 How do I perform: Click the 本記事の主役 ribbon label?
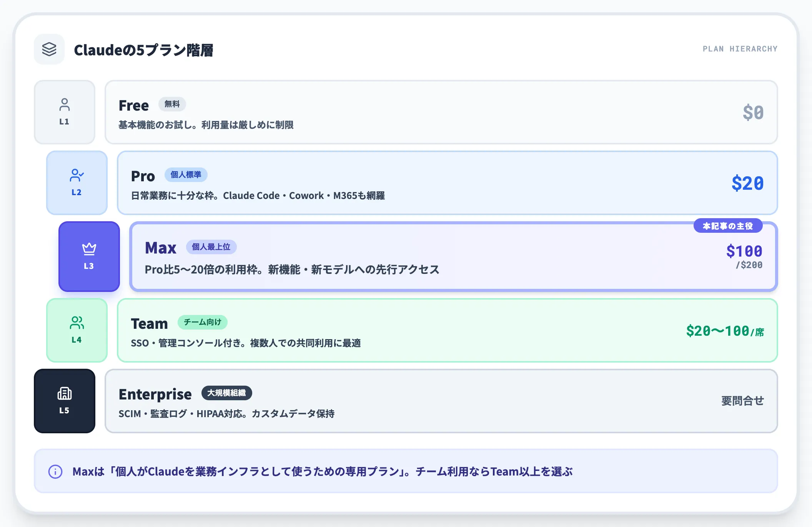(x=728, y=226)
